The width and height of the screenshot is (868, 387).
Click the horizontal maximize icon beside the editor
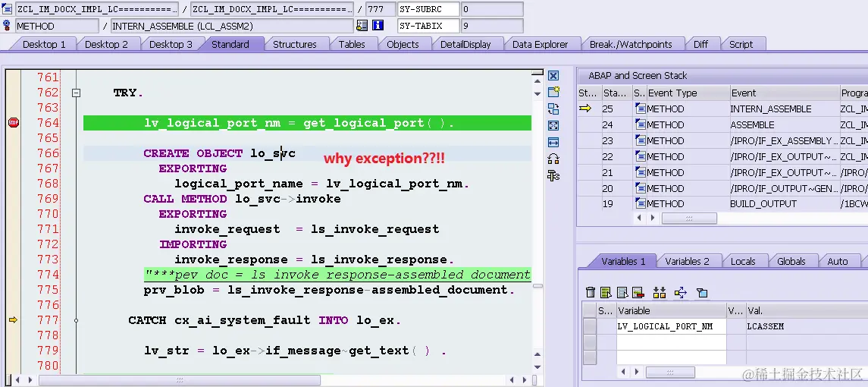553,142
